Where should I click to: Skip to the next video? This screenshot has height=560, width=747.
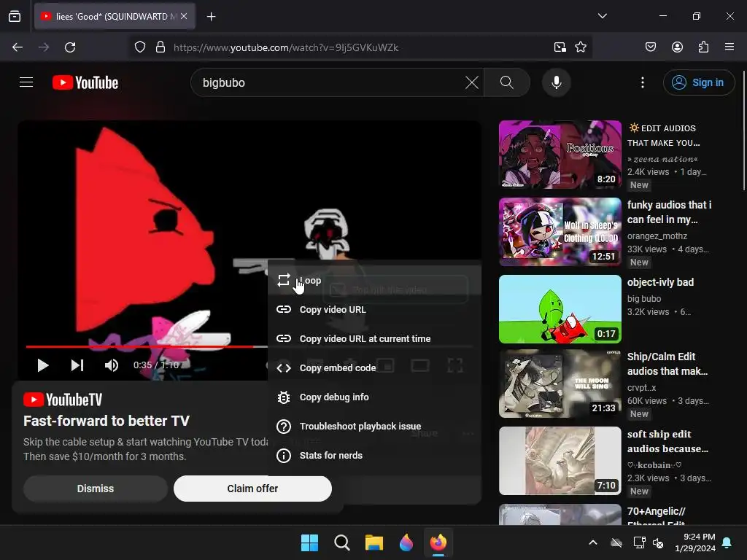[77, 365]
